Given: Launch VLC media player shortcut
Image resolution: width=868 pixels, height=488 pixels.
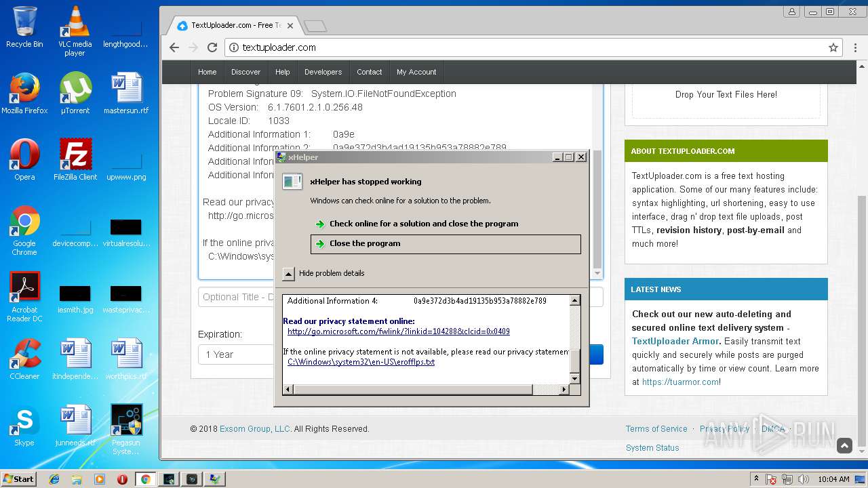Looking at the screenshot, I should coord(75,31).
